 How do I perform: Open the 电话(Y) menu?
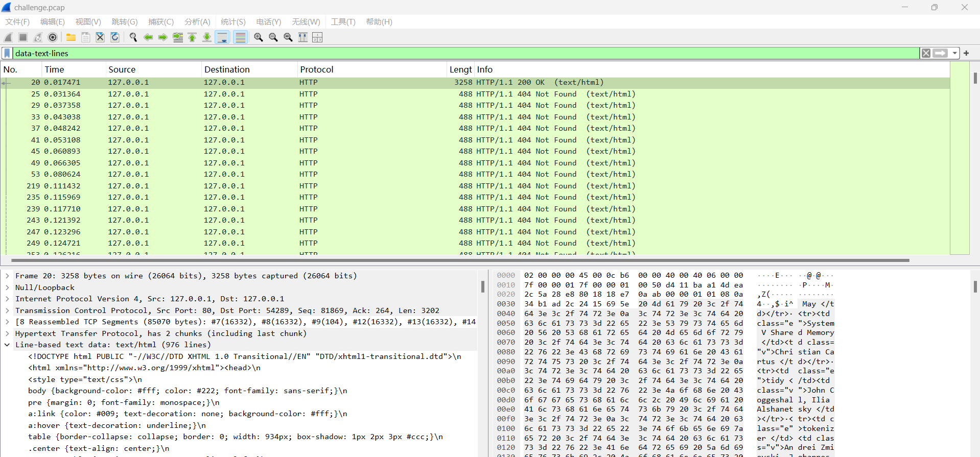[x=269, y=22]
